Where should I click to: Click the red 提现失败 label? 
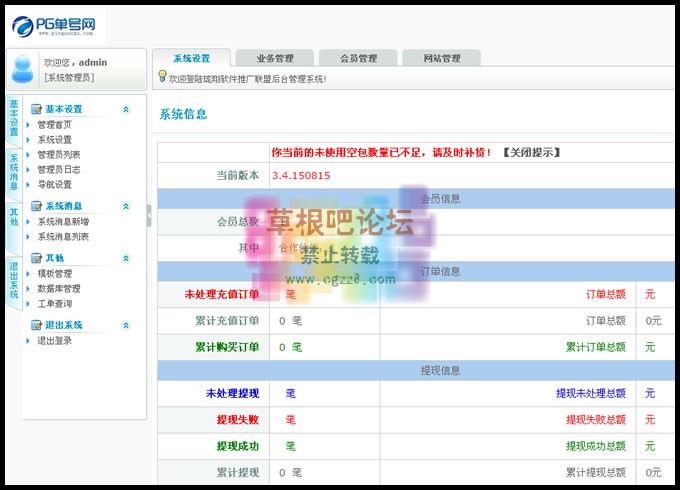238,420
